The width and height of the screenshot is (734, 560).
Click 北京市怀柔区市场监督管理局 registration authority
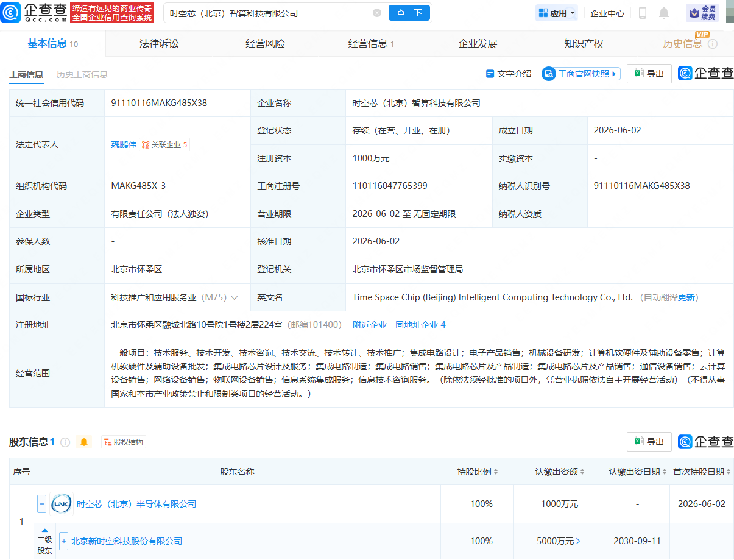point(408,269)
